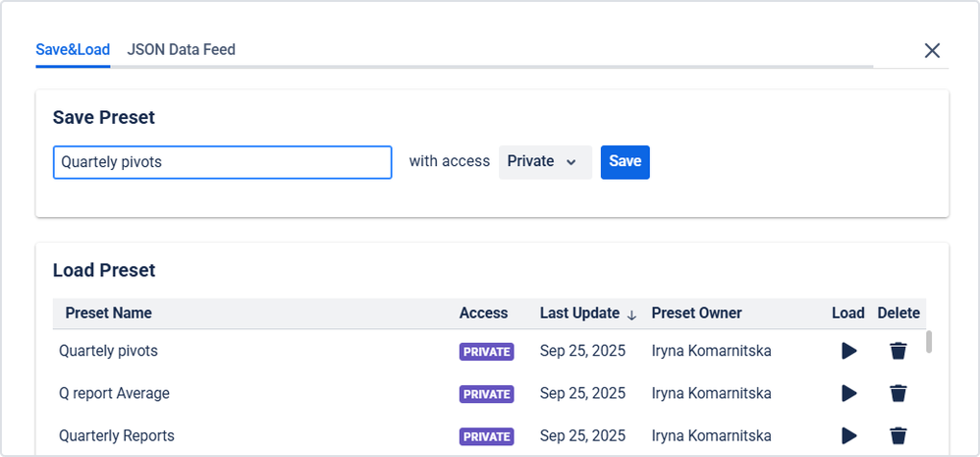Click the Quarterly Reports row name
This screenshot has width=980, height=457.
click(117, 435)
